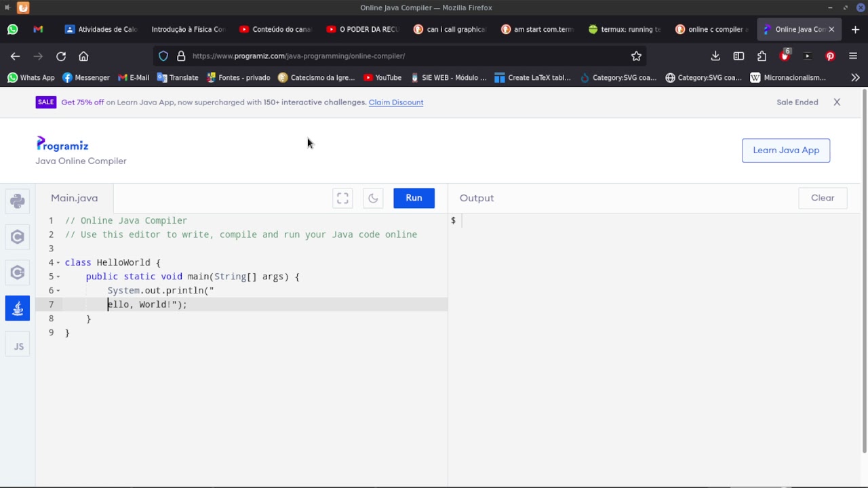Switch to pinned WhatsApp tab

[x=13, y=29]
